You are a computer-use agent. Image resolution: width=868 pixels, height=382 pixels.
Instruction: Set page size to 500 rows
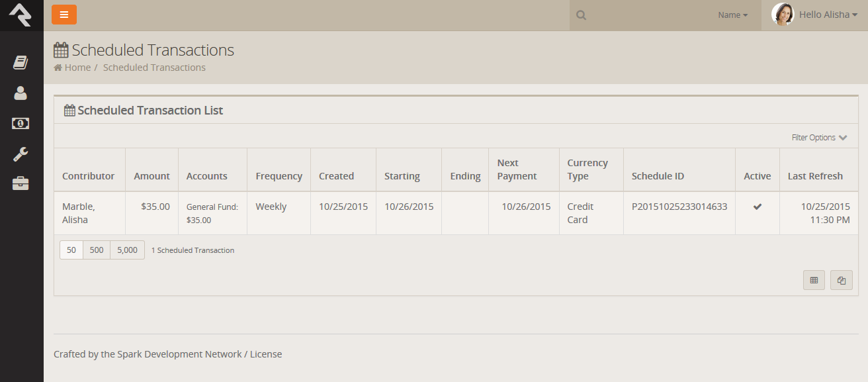click(97, 250)
